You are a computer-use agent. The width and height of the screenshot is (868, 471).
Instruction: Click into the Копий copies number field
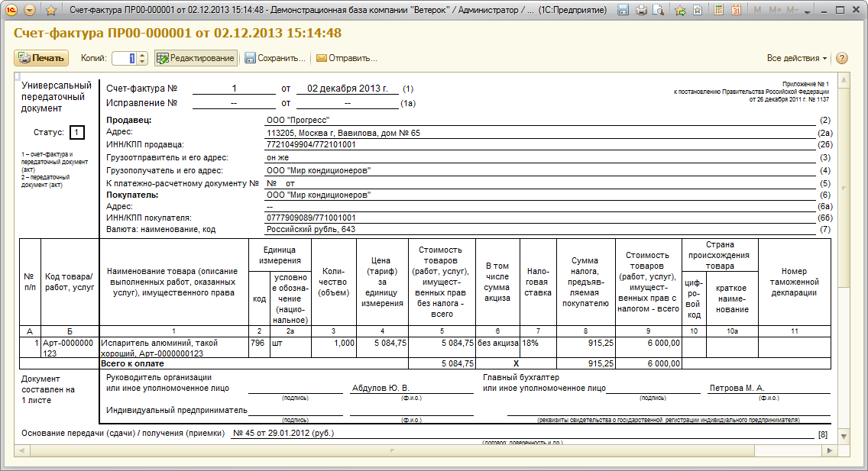tap(124, 58)
